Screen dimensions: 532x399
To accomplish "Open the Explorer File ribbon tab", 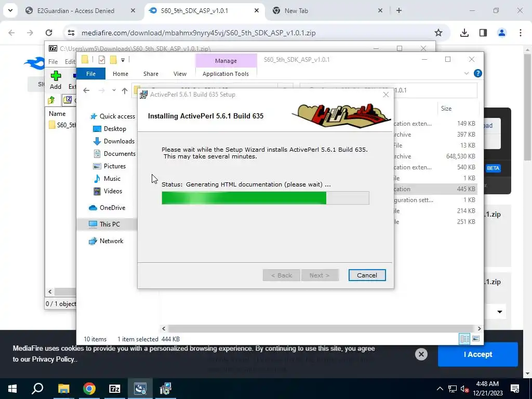I will click(x=90, y=74).
